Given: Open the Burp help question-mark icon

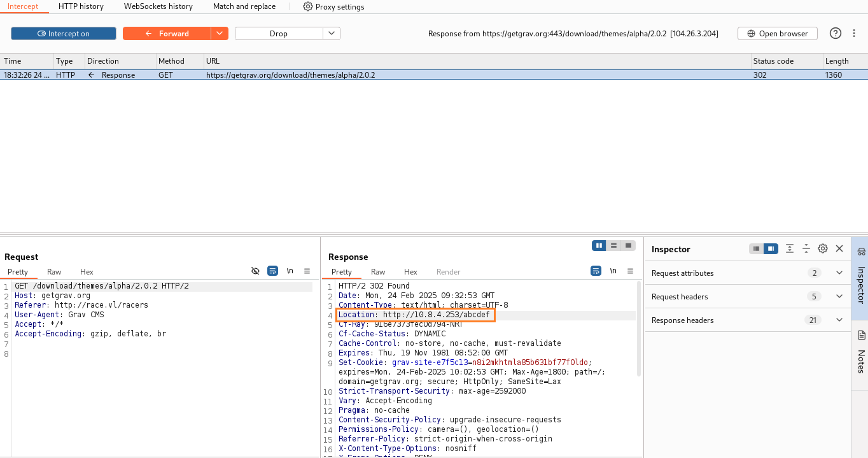Looking at the screenshot, I should (x=836, y=33).
